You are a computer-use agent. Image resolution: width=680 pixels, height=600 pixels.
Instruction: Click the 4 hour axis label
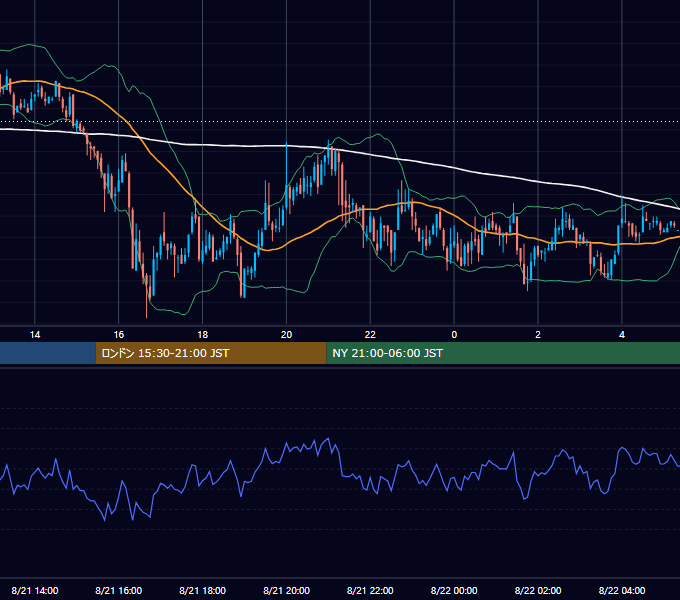point(622,335)
